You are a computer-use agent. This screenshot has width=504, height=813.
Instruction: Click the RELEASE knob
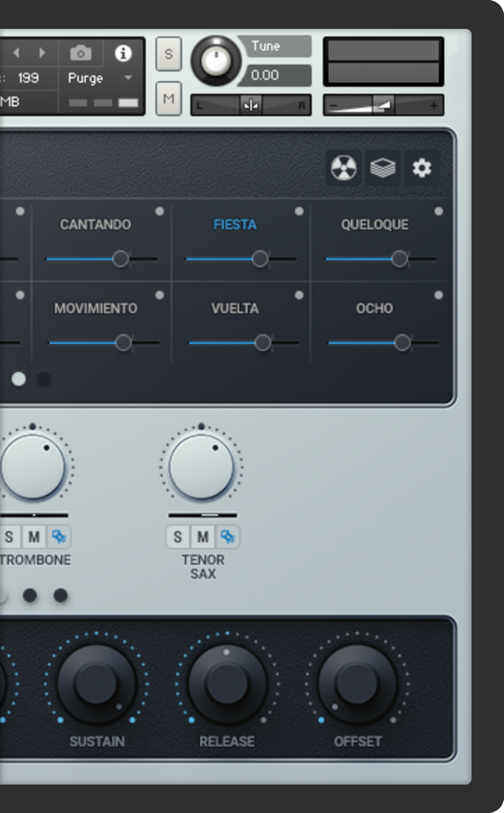227,684
